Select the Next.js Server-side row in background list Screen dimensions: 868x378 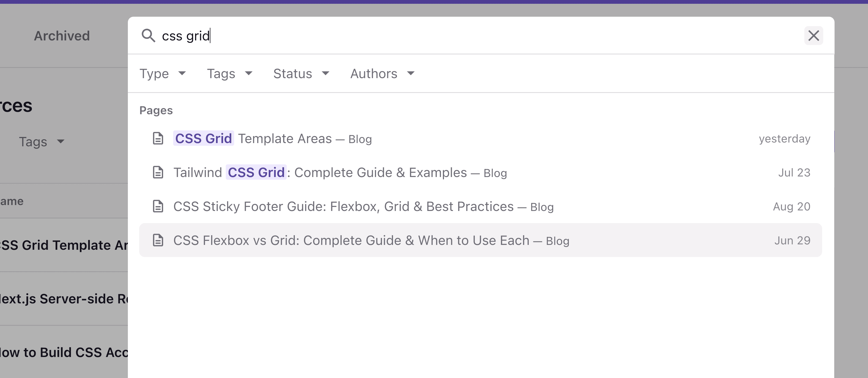click(x=64, y=299)
